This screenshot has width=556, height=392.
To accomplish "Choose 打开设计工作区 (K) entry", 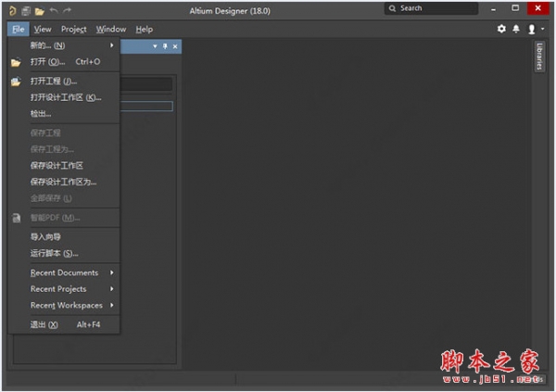I will tap(64, 97).
